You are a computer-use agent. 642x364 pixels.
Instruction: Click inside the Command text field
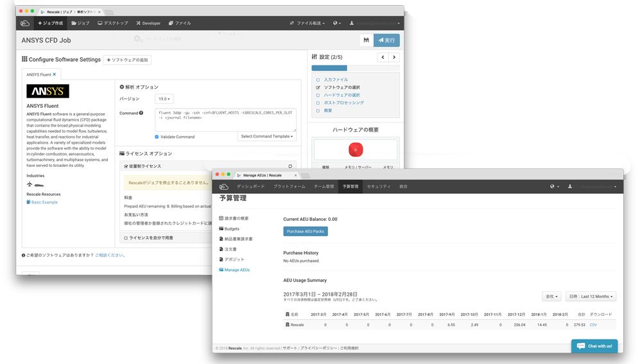click(x=225, y=119)
